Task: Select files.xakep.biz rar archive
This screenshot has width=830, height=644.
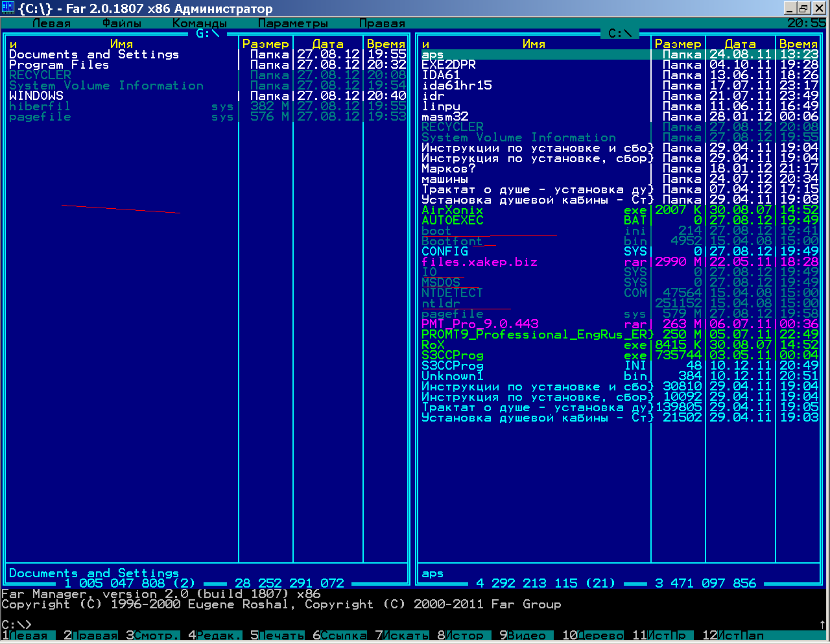Action: pos(479,262)
